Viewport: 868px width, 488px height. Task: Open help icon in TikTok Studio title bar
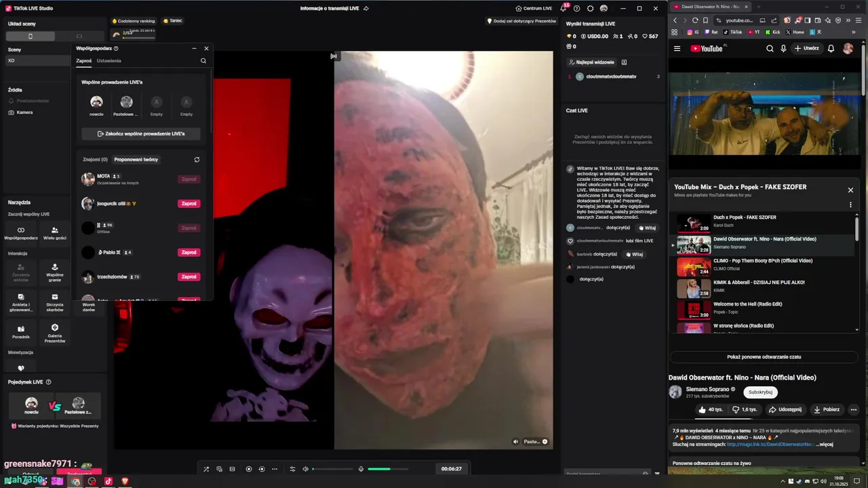(x=576, y=8)
